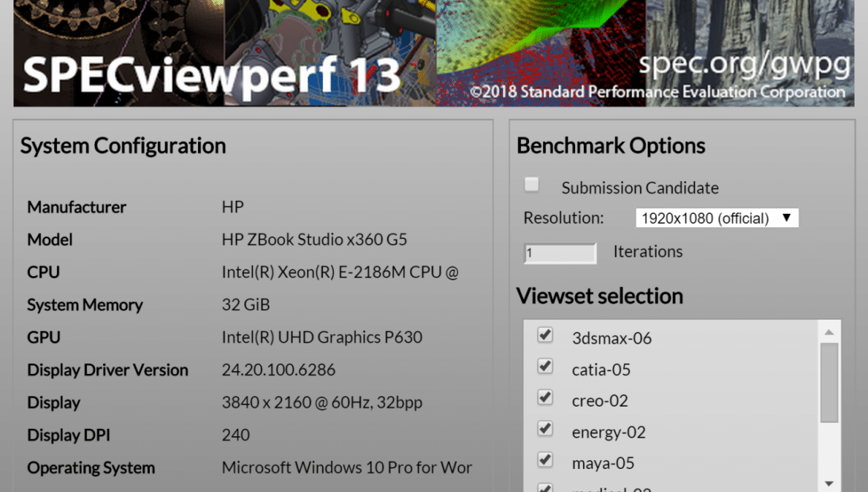This screenshot has width=868, height=492.
Task: Click the 'energy-02' viewset label
Action: pyautogui.click(x=608, y=432)
